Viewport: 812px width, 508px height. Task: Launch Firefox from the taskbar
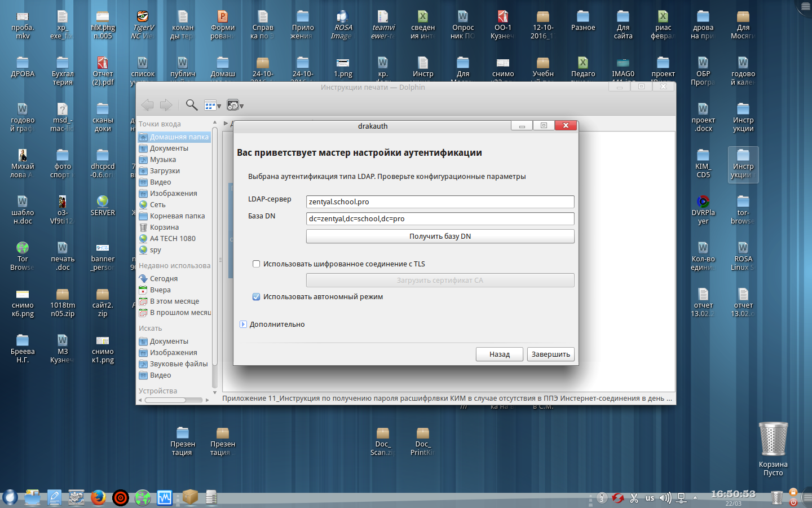click(98, 497)
